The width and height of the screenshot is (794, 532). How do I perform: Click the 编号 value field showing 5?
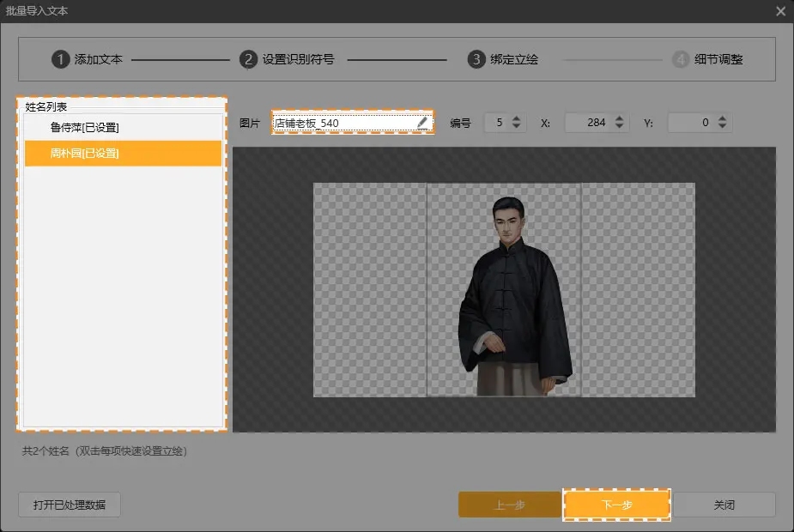pos(505,123)
